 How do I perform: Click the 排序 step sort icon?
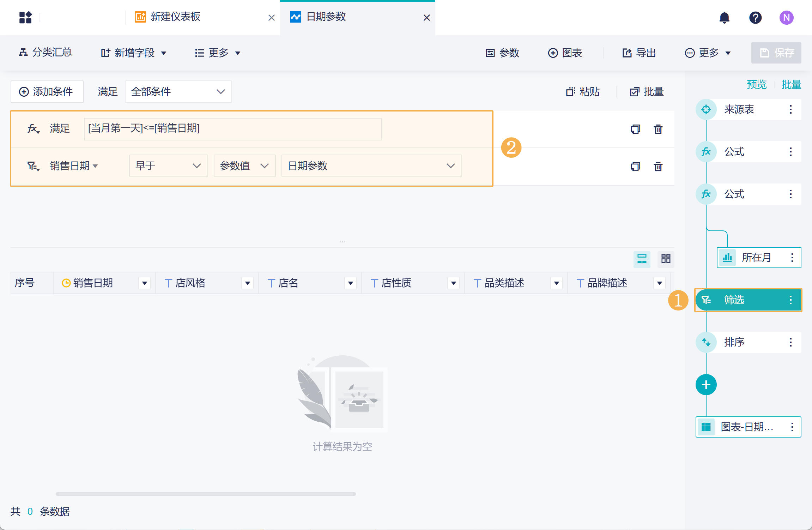pyautogui.click(x=706, y=342)
